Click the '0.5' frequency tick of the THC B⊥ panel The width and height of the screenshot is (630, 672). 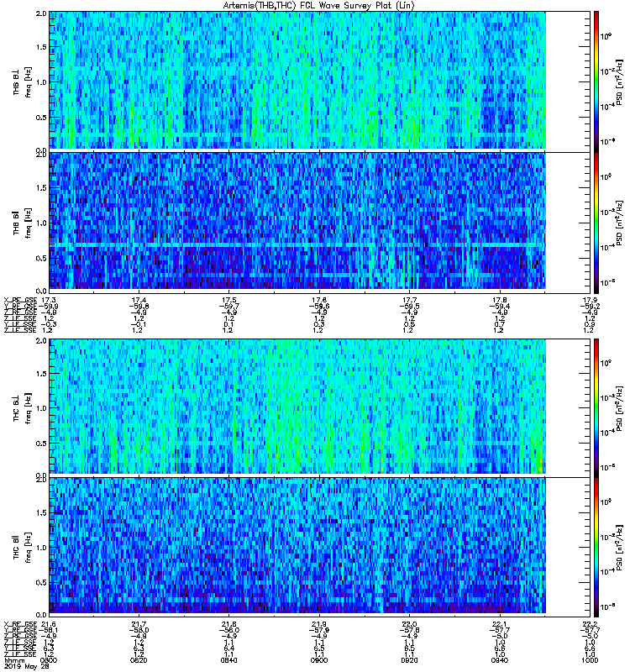click(x=41, y=444)
